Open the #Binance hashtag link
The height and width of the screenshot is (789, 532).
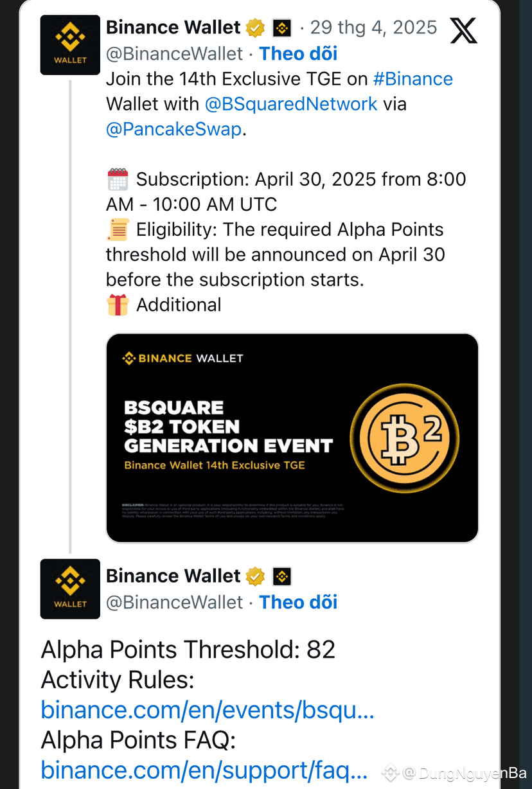point(412,79)
